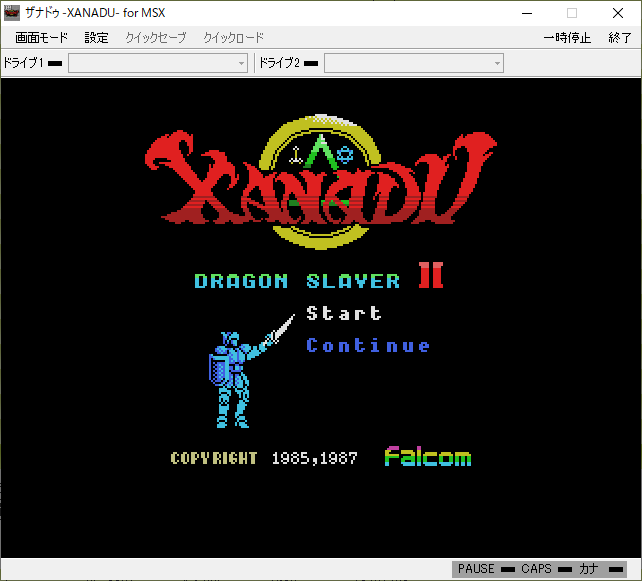The image size is (642, 581).
Task: Click the ドライブ1 access indicator
Action: 55,63
